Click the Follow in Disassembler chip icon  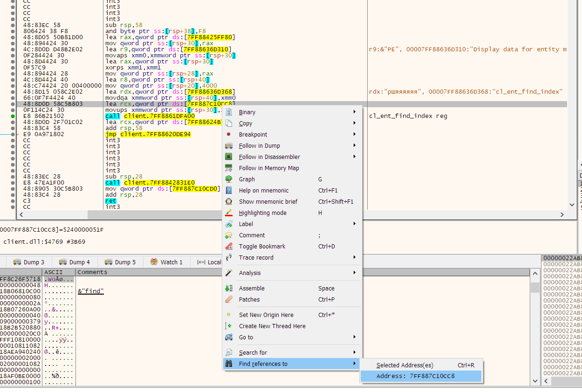(x=229, y=157)
